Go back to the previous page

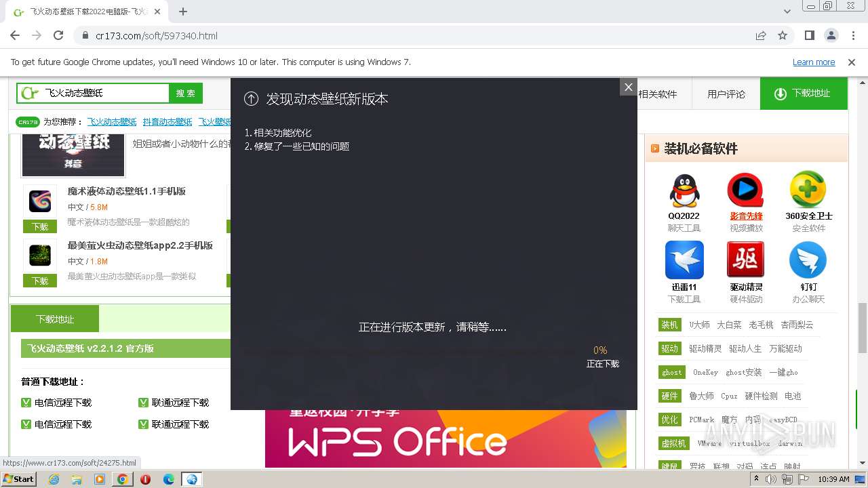click(15, 35)
